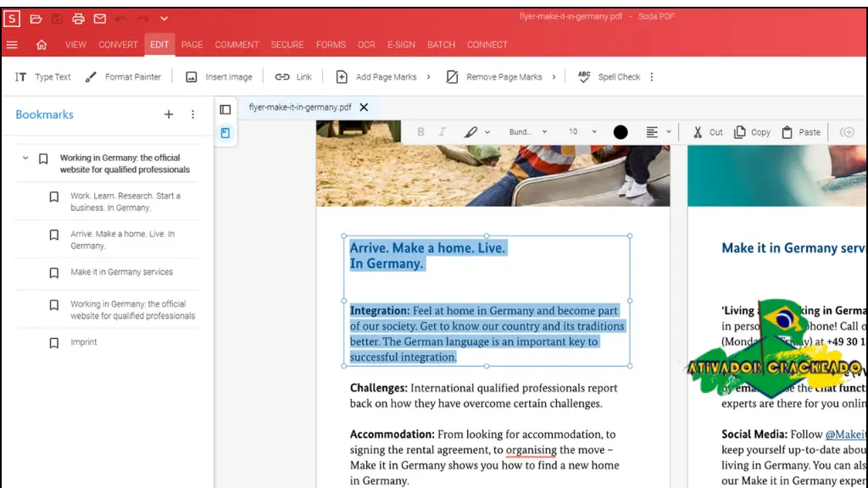Click Add Page Marks
This screenshot has width=868, height=488.
(376, 77)
